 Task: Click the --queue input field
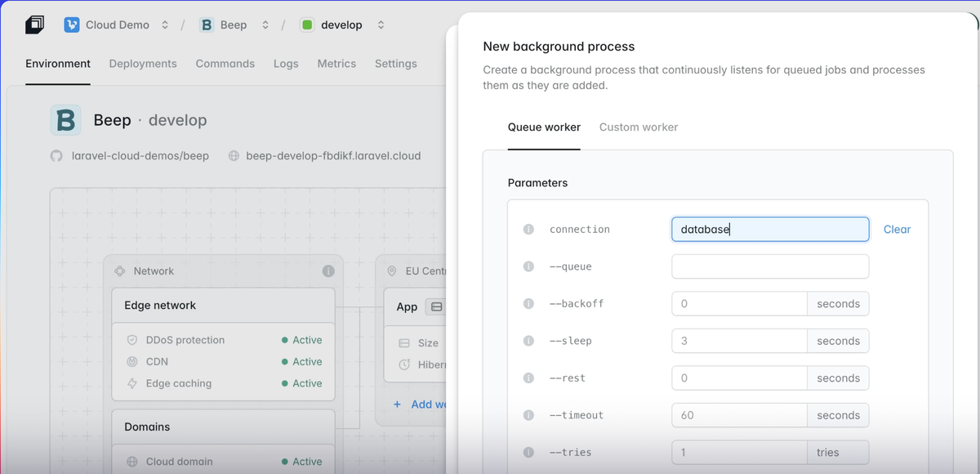(770, 266)
